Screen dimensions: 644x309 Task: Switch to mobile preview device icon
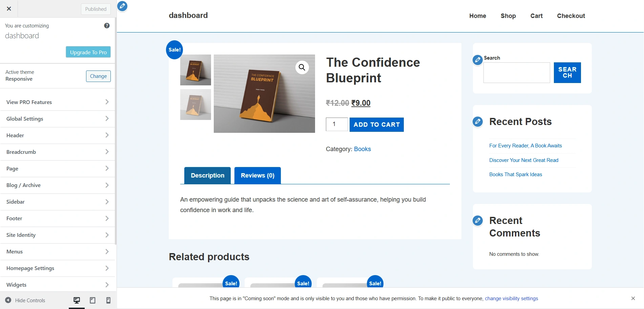click(x=108, y=300)
